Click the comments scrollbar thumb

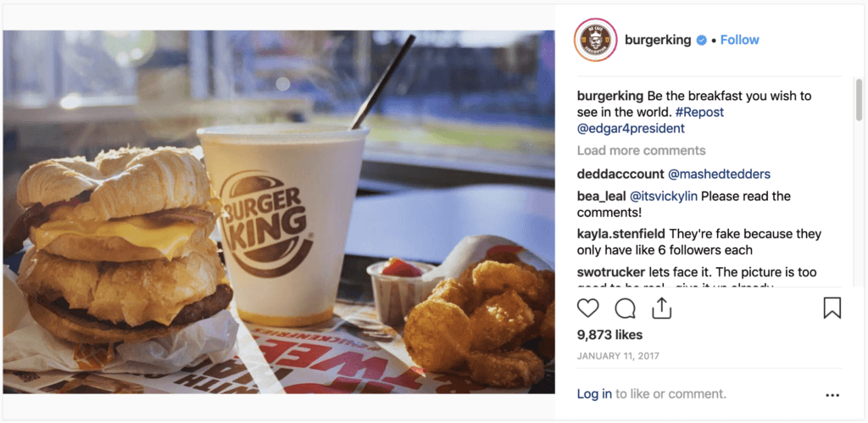point(859,100)
